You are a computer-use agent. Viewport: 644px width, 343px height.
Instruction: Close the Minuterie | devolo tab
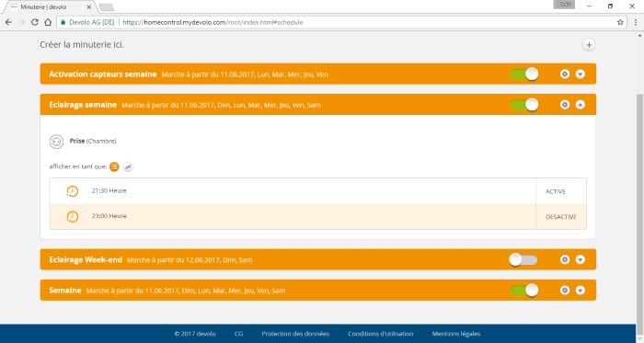tap(89, 7)
